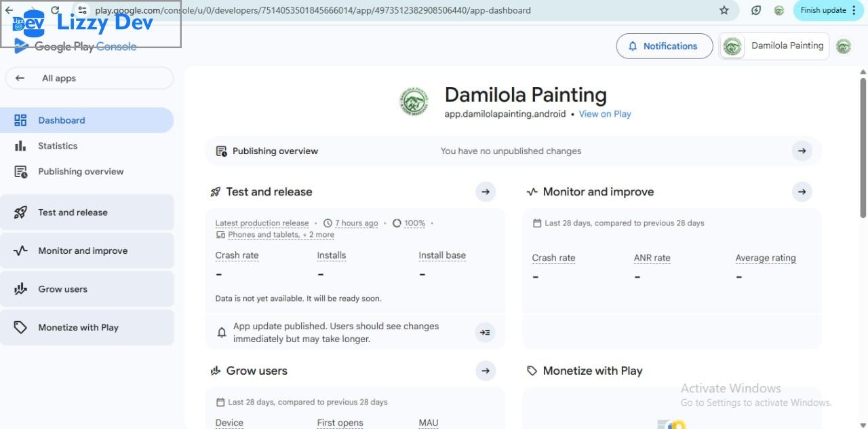This screenshot has height=429, width=868.
Task: Open Publishing overview in the sidebar
Action: click(x=81, y=172)
